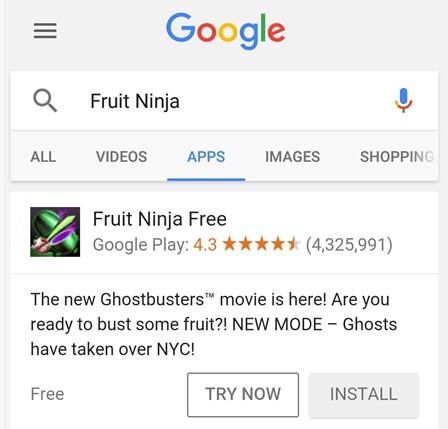Image resolution: width=448 pixels, height=429 pixels.
Task: Start voice search with microphone icon
Action: 403,100
